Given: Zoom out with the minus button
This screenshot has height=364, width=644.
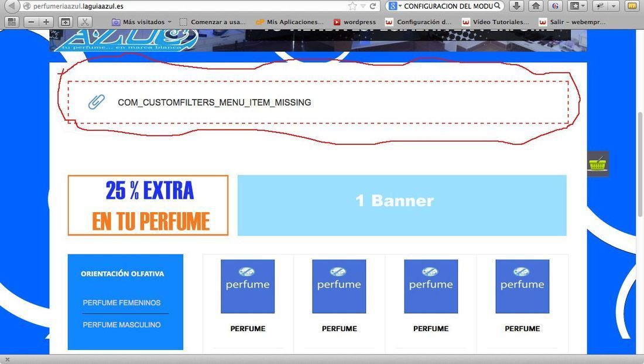Looking at the screenshot, I should point(31,22).
